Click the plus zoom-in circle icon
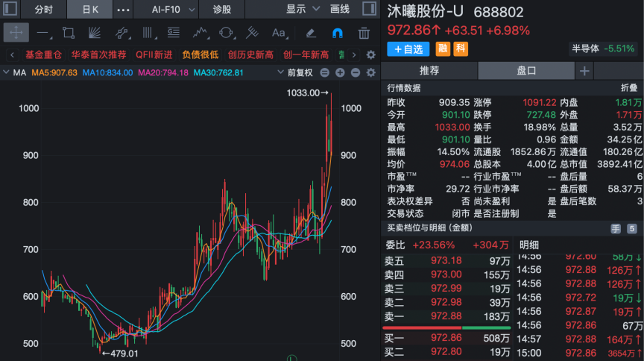 point(340,73)
